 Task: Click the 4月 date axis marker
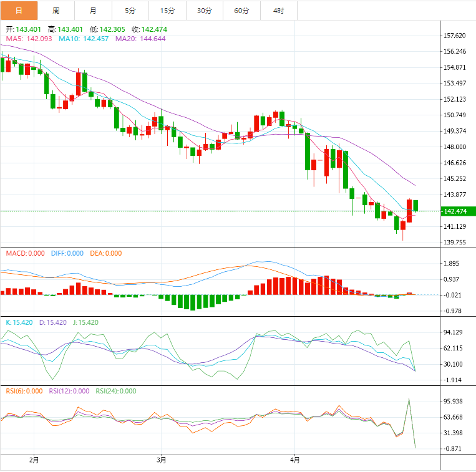(x=294, y=460)
